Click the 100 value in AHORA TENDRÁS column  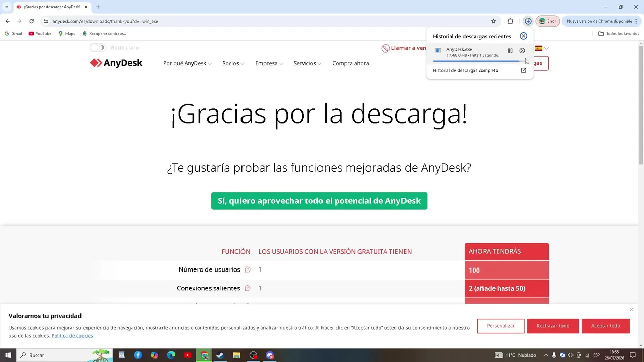coord(474,270)
